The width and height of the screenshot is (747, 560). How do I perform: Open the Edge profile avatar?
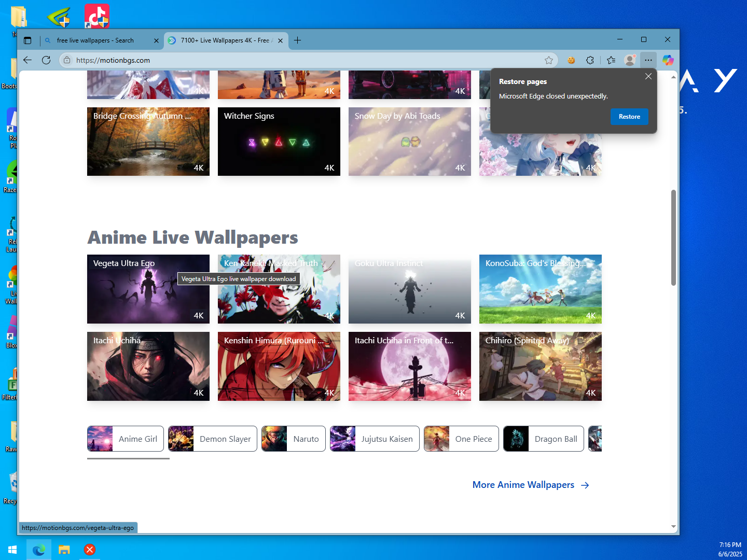pos(630,60)
